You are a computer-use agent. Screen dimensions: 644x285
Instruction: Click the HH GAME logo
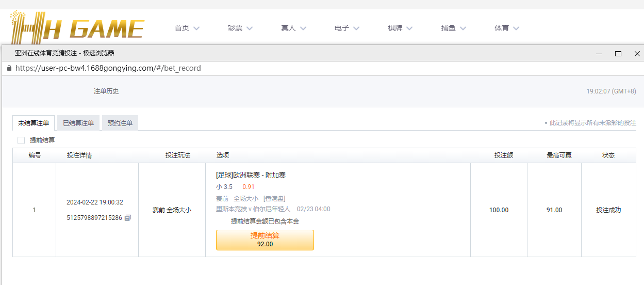tap(77, 27)
